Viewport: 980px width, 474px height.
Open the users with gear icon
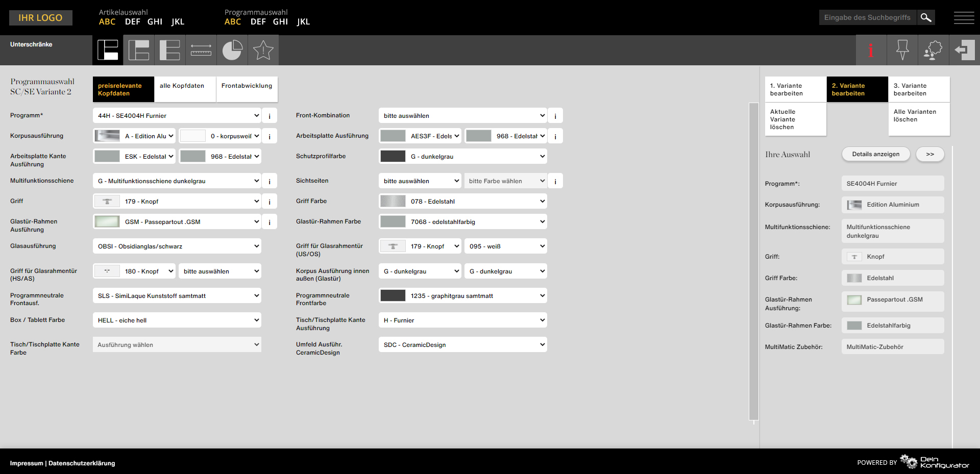[x=933, y=50]
